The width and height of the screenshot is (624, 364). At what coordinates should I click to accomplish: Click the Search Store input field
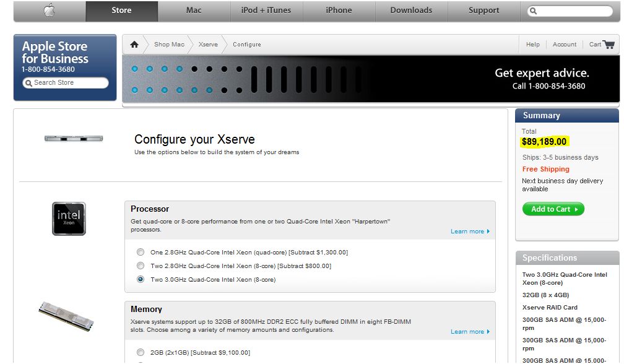(x=66, y=83)
